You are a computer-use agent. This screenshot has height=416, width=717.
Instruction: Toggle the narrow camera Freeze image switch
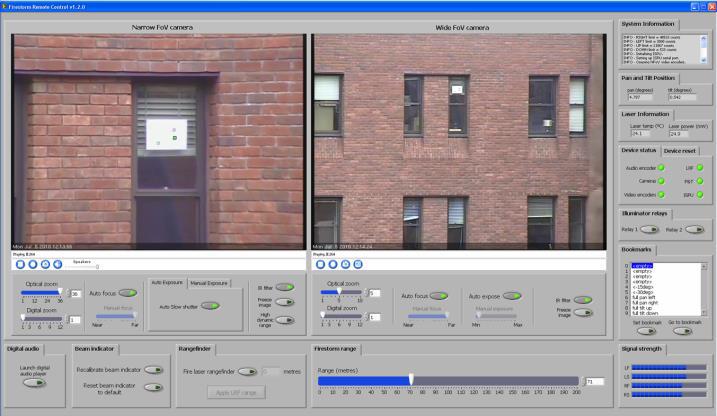tap(284, 302)
